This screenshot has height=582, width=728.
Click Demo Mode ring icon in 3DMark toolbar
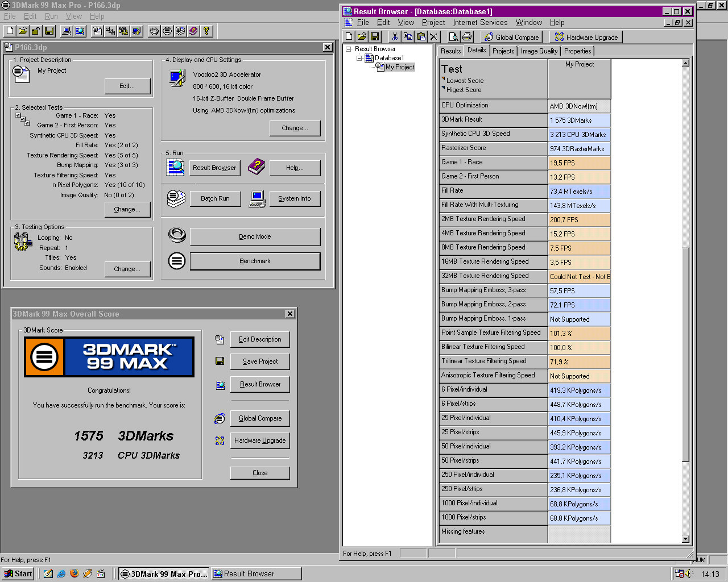(x=154, y=31)
